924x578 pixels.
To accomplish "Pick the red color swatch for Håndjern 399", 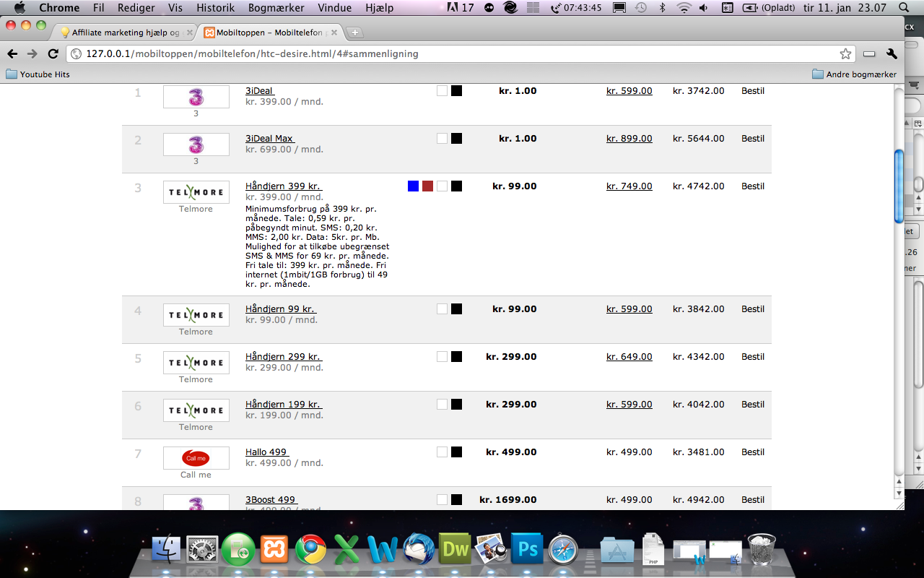I will [427, 186].
